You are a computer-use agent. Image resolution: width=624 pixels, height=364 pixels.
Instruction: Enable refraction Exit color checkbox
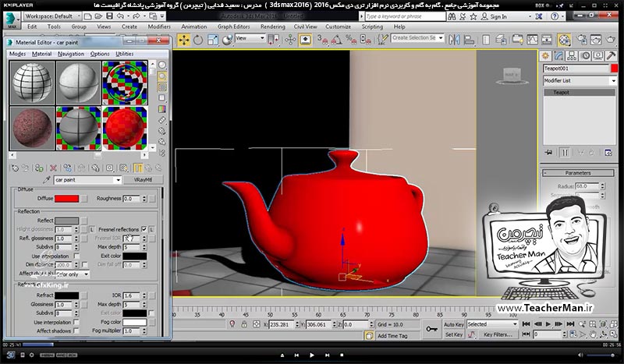(151, 313)
